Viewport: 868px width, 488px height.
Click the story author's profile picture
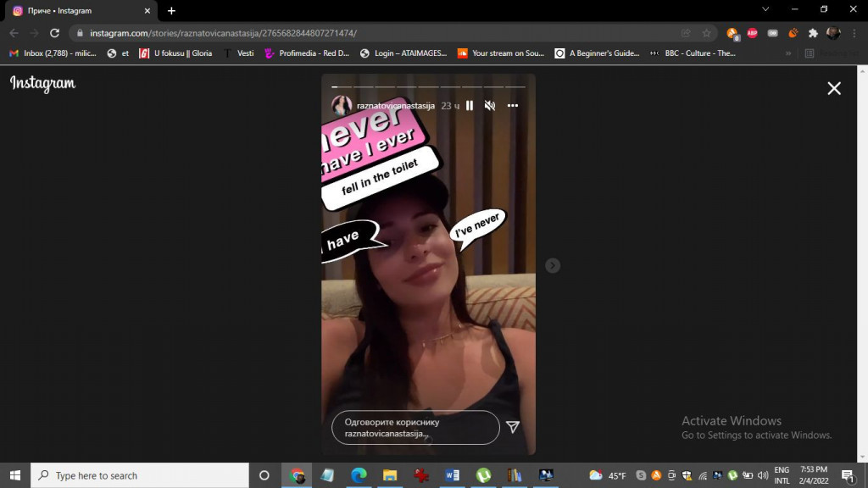[342, 106]
